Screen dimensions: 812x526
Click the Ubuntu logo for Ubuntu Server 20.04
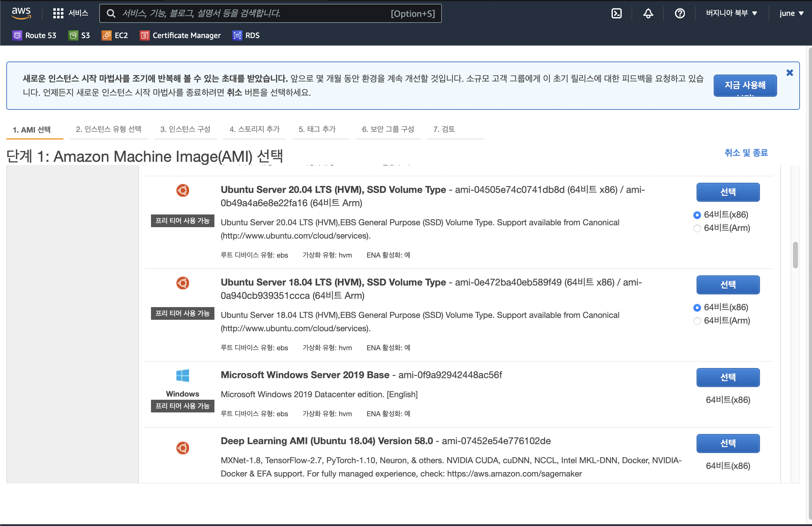[182, 190]
